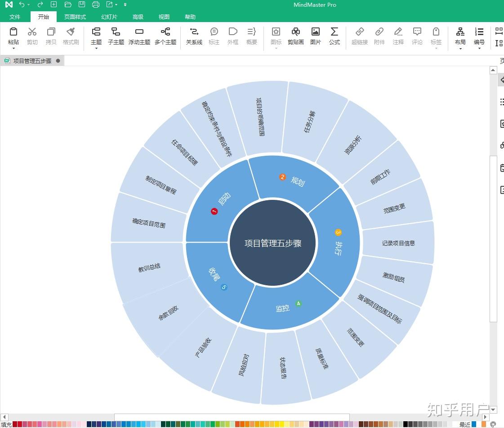Pick the red fill color swatch
This screenshot has height=428, width=504.
(20, 424)
